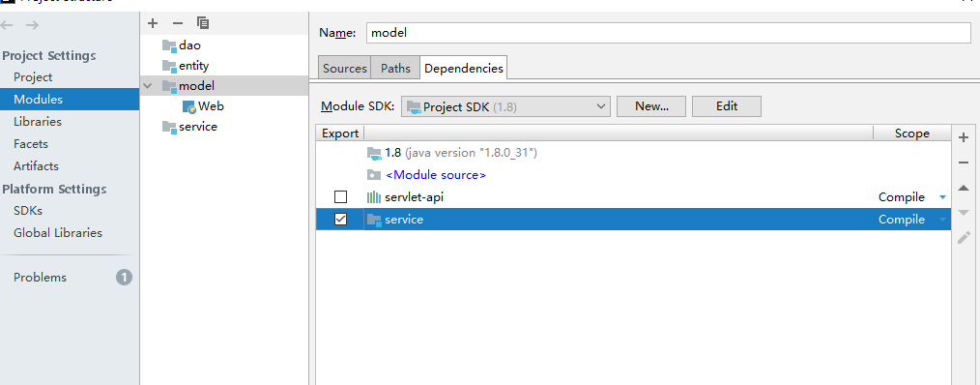
Task: Switch to the Paths tab
Action: [395, 69]
